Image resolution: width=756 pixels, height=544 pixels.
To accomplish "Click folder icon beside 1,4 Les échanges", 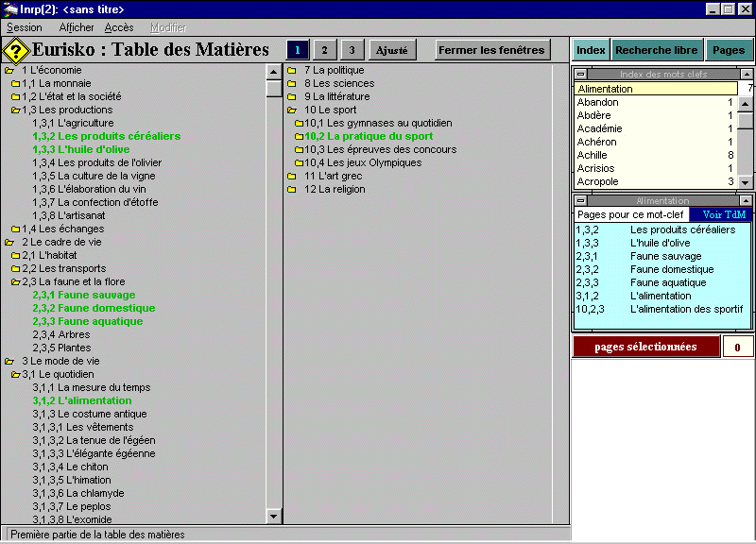I will pos(15,229).
